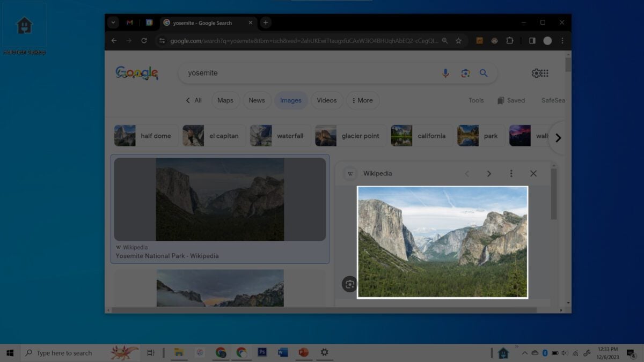
Task: Open Microsoft Word from the taskbar
Action: coord(283,352)
